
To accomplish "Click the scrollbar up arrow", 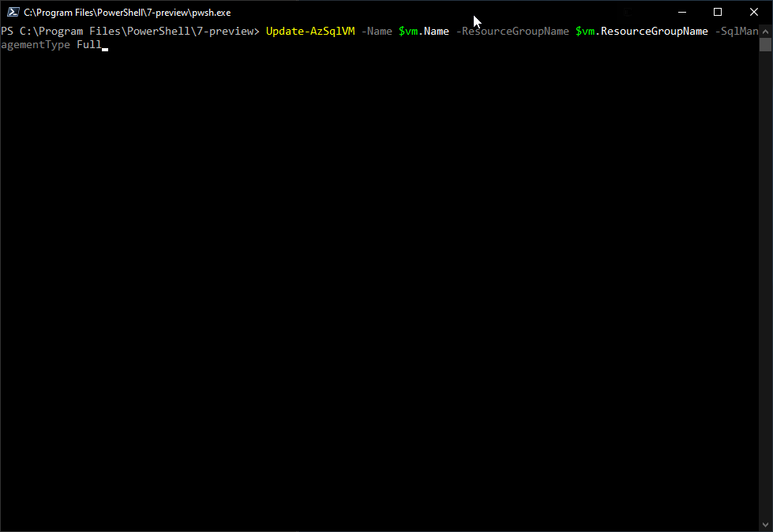I will 765,31.
